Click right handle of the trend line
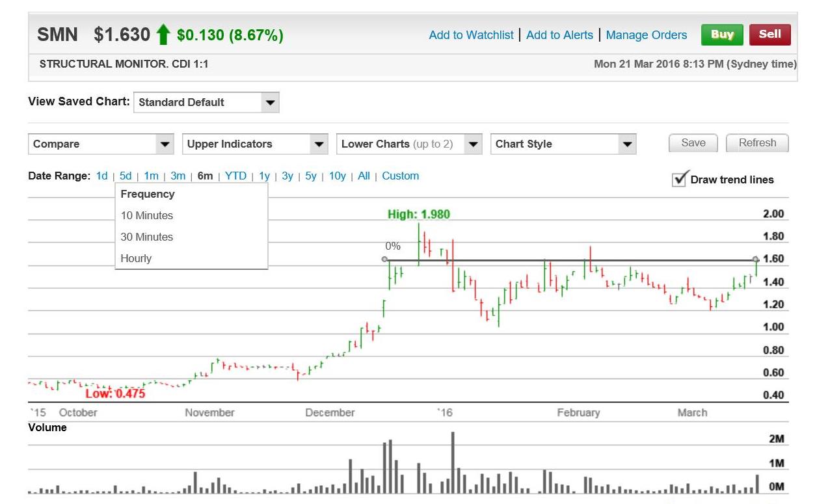The height and width of the screenshot is (504, 815). click(x=755, y=259)
